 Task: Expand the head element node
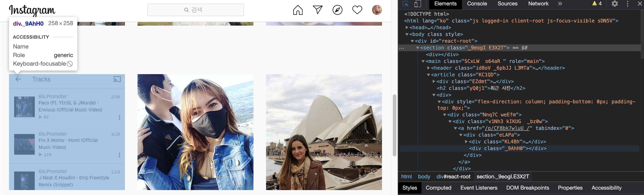(407, 27)
